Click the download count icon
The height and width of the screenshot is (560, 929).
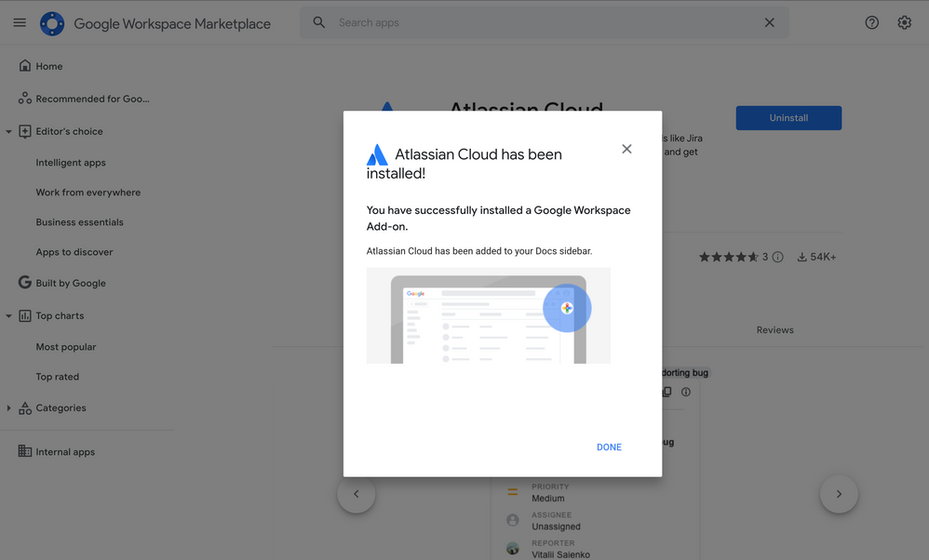[x=801, y=257]
